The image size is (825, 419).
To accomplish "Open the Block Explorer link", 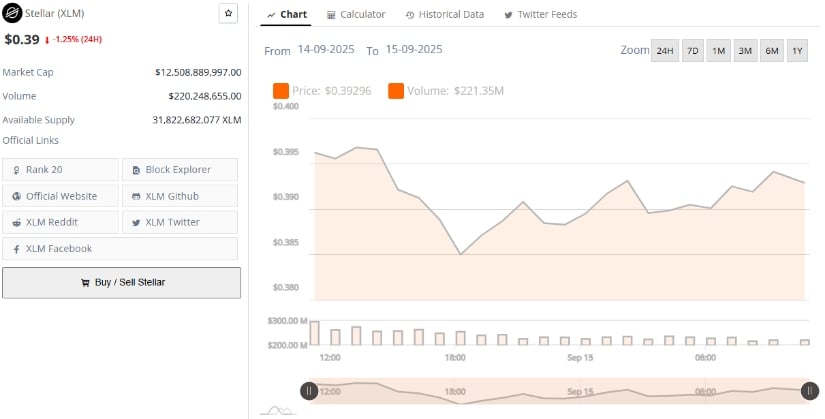I will tap(180, 169).
